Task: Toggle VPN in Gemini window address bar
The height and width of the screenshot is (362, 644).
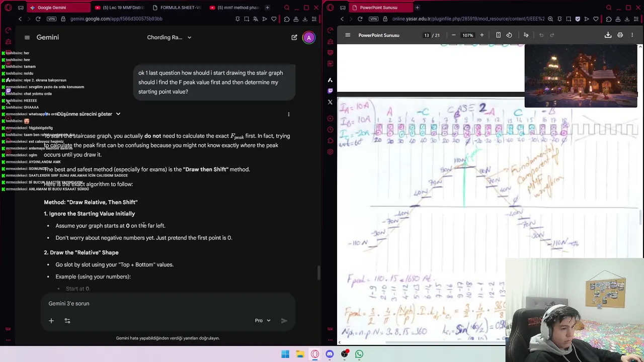Action: [51, 19]
